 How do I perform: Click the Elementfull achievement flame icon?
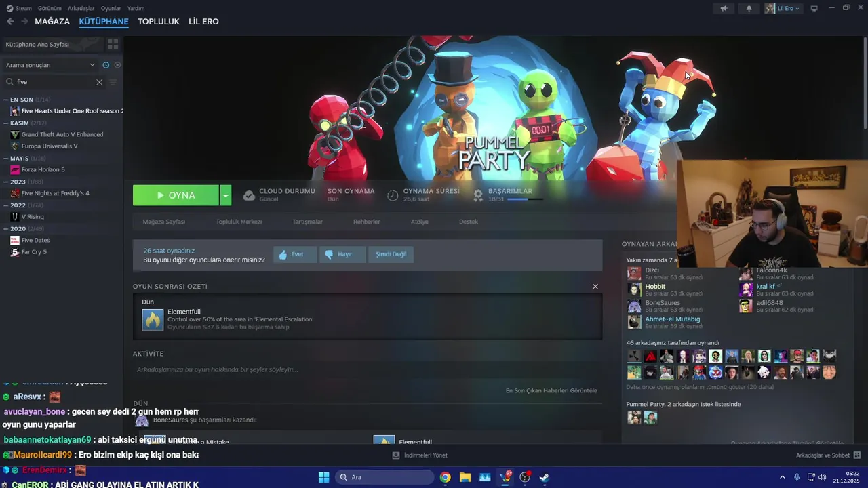(x=153, y=319)
